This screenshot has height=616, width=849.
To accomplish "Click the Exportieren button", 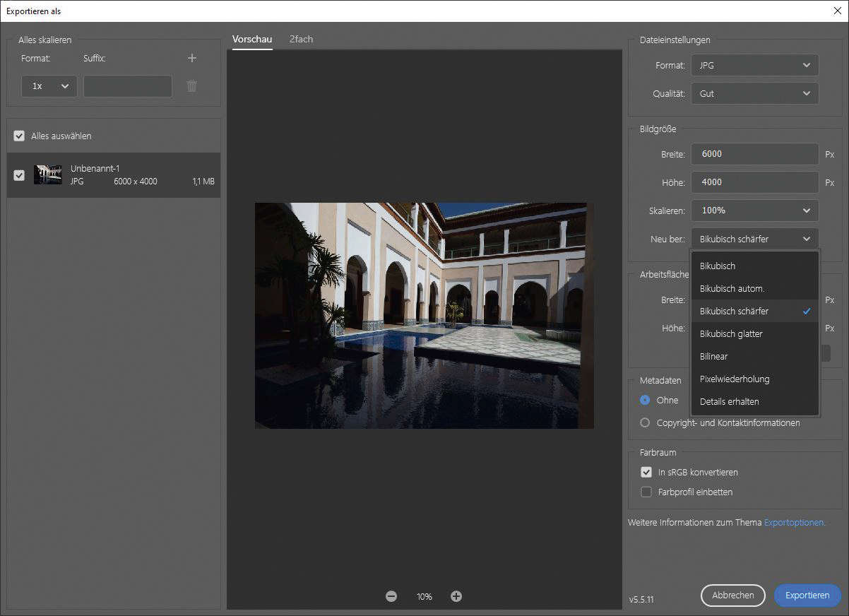I will coord(807,595).
